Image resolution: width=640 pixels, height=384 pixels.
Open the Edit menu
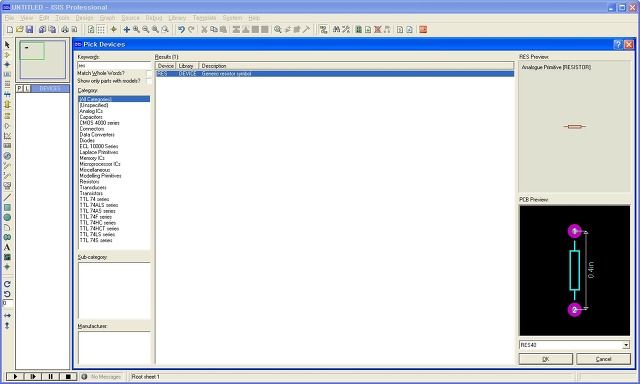pyautogui.click(x=44, y=18)
